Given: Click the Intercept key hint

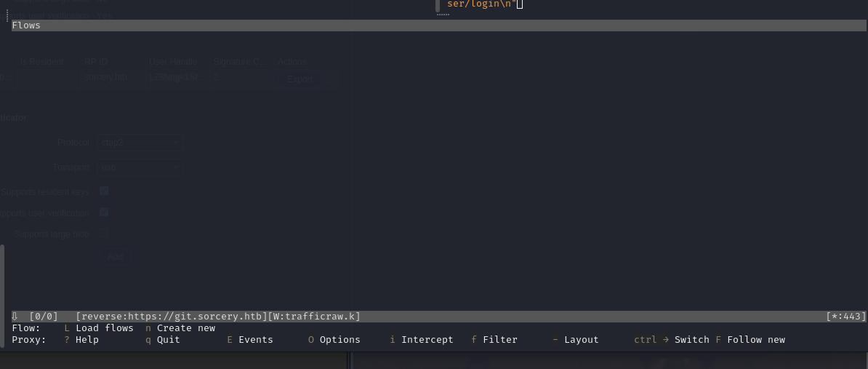Looking at the screenshot, I should click(x=421, y=340).
